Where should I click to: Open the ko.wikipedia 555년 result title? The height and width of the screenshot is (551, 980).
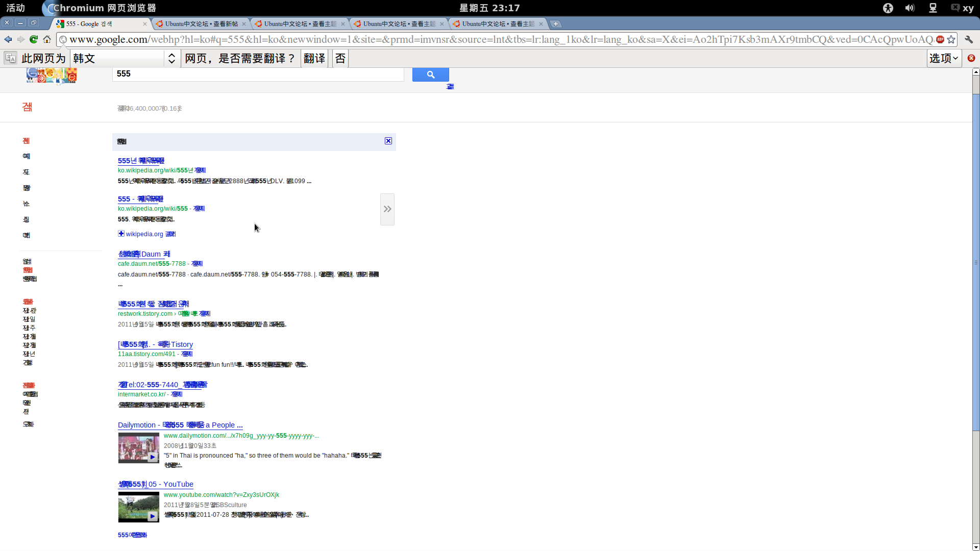pos(141,161)
